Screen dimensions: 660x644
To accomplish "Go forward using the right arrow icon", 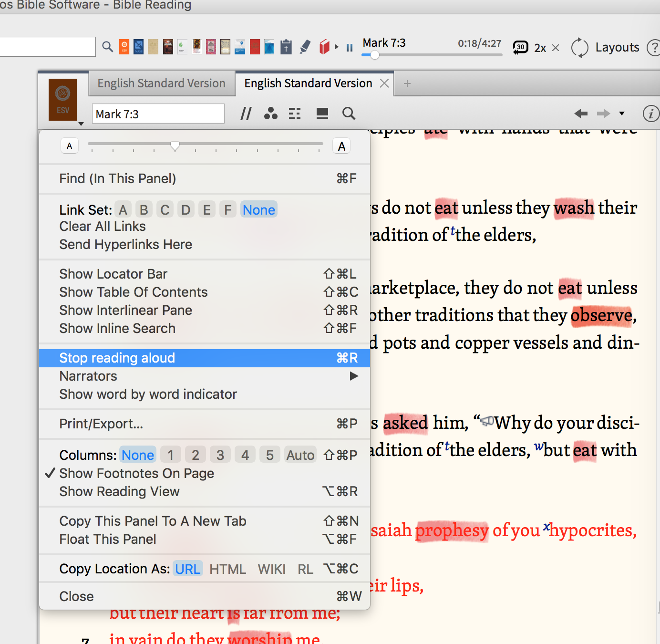I will click(604, 114).
